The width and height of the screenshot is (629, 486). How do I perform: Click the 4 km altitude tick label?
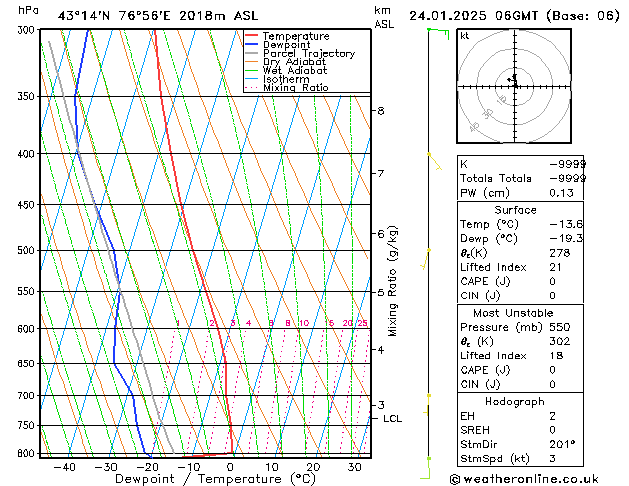(x=381, y=350)
